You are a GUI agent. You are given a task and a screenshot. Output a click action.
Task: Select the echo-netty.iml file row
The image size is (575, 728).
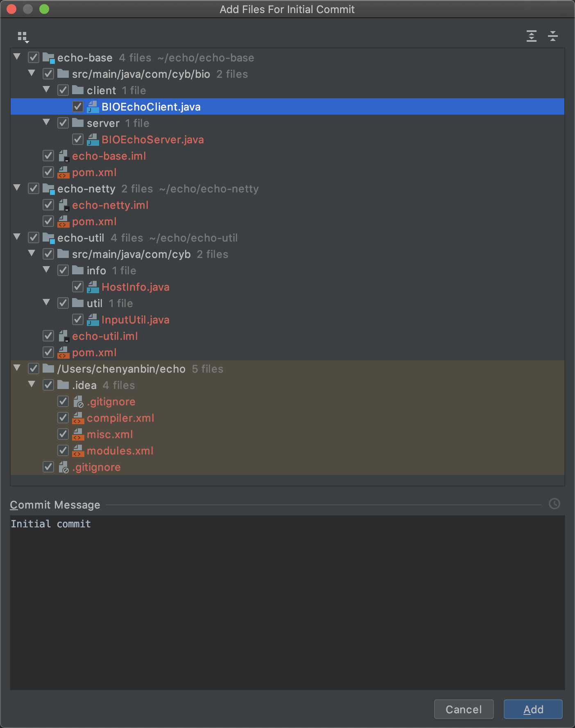tap(287, 205)
